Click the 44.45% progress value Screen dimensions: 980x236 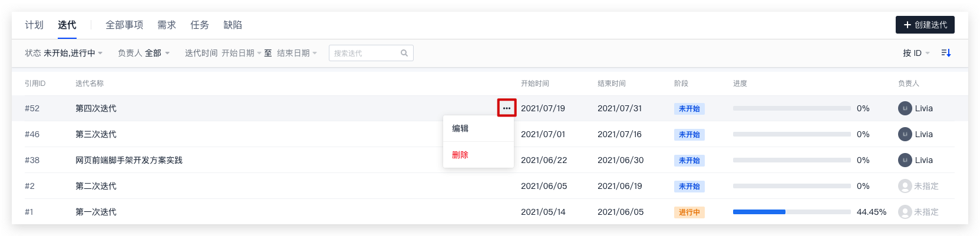872,212
